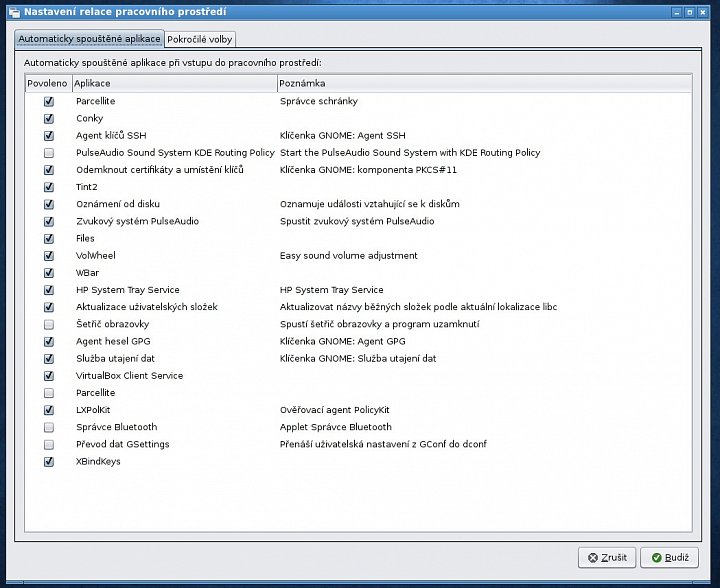
Task: Close the Nastavení relace window
Action: [703, 12]
